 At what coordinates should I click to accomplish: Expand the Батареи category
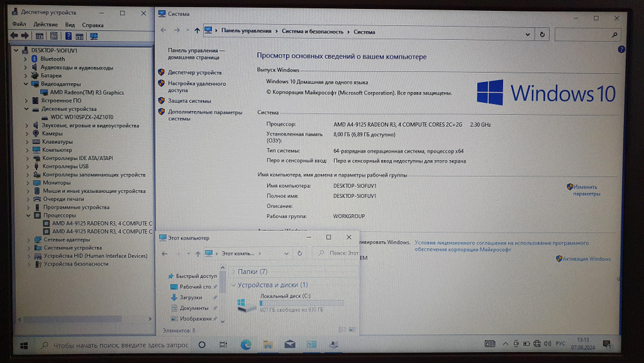[26, 75]
